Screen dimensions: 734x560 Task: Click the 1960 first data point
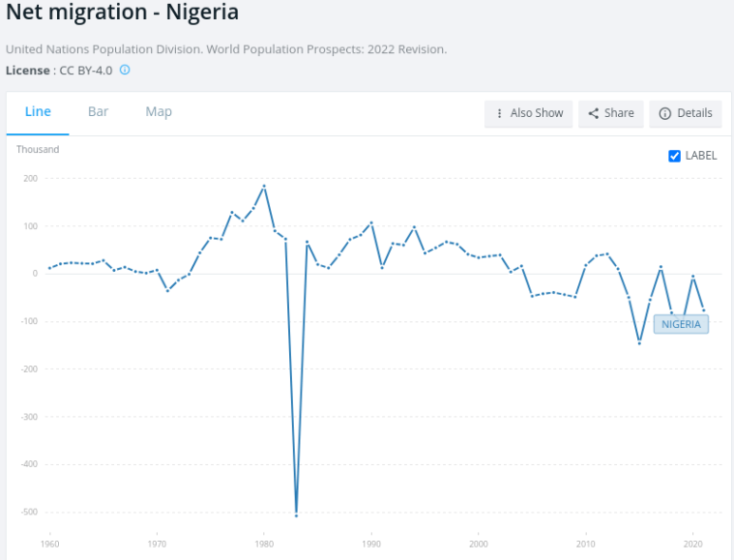(49, 268)
